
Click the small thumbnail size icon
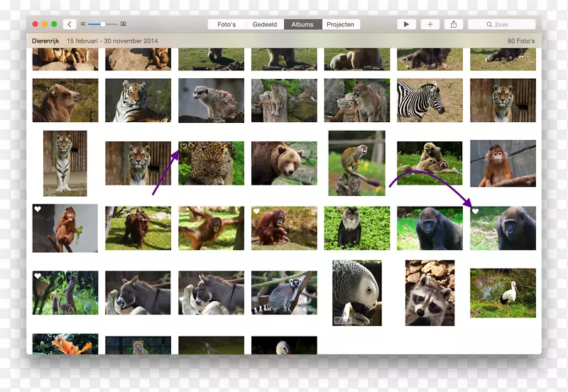point(83,24)
